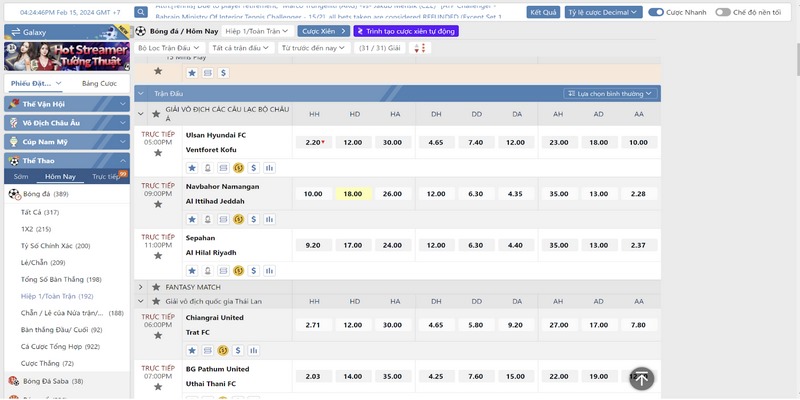
Task: Select Tỷ Số Chính Xác (200) in sidebar
Action: [55, 246]
